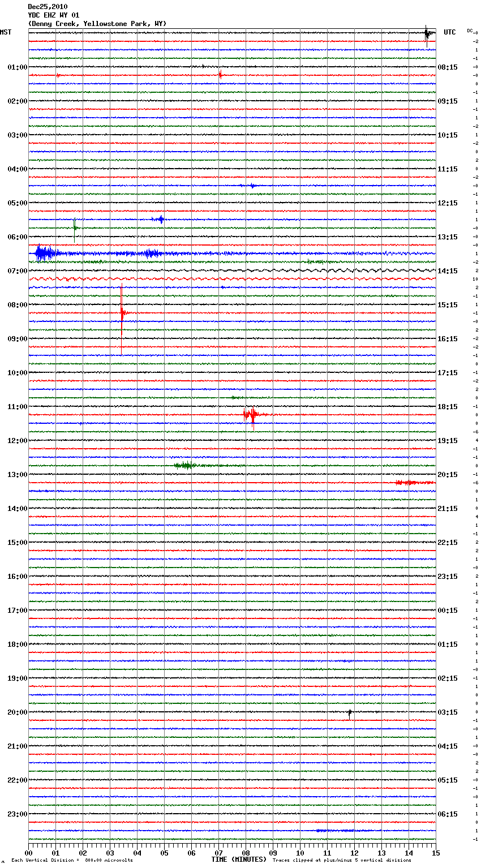Click minute tick 15 on bottom axis

coord(436,853)
